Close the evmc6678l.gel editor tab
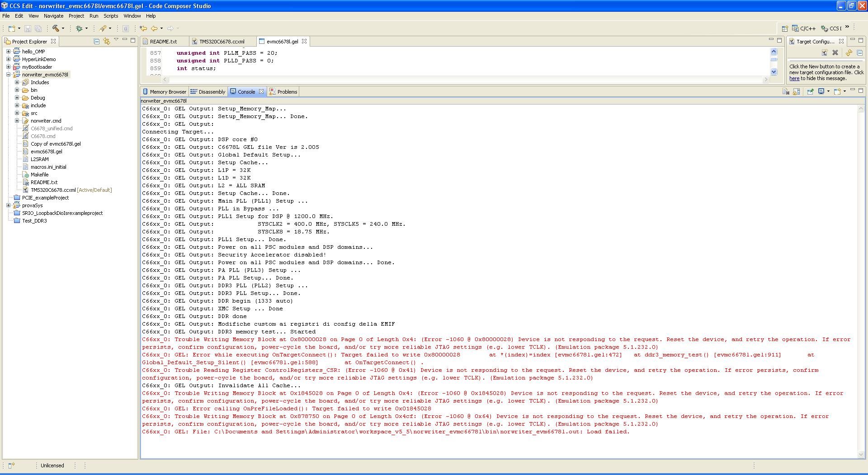 [x=304, y=41]
